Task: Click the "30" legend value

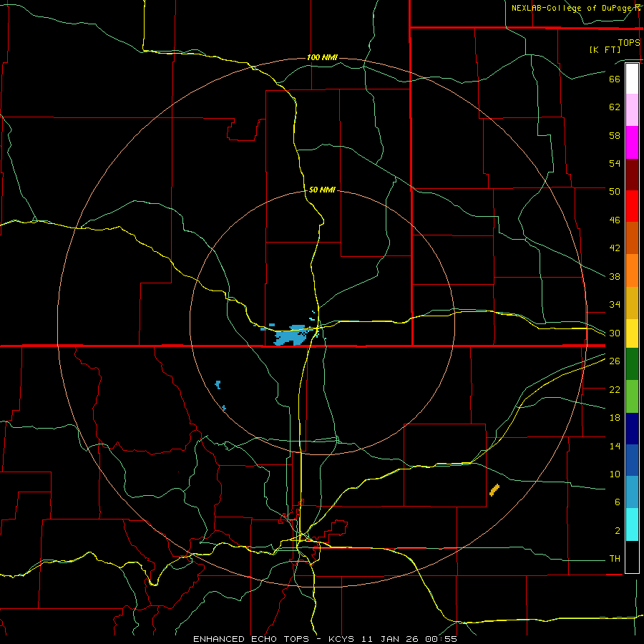Action: click(615, 333)
